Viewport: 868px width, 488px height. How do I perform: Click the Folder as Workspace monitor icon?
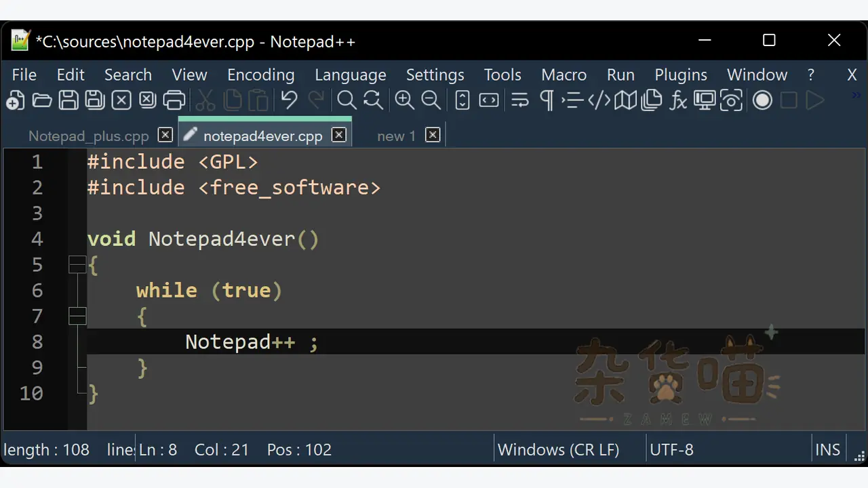point(705,100)
